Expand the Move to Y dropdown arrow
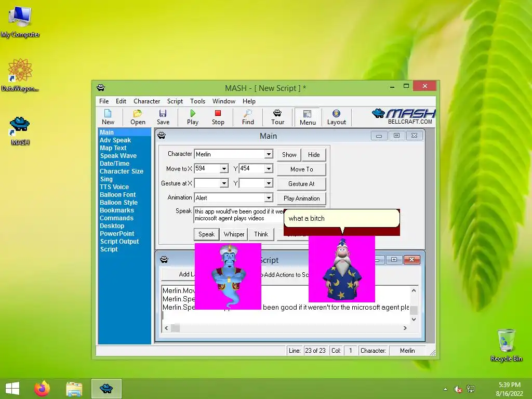532x399 pixels. click(269, 169)
